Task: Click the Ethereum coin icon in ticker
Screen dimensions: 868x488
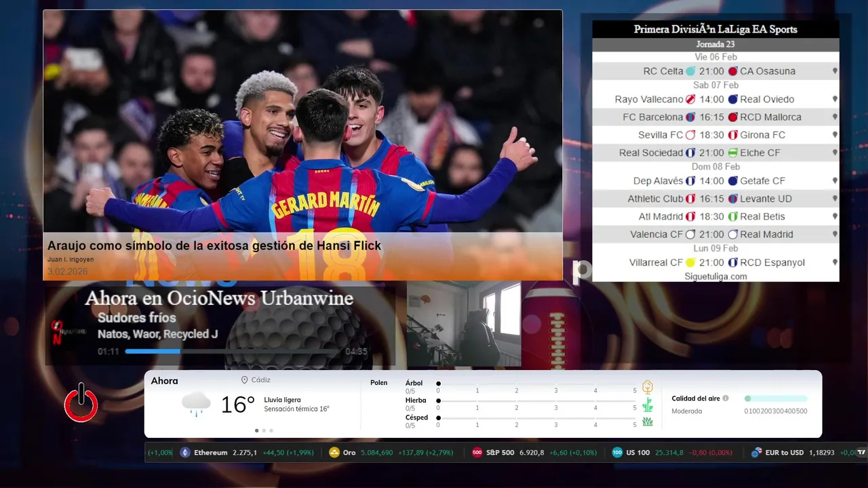Action: [185, 453]
